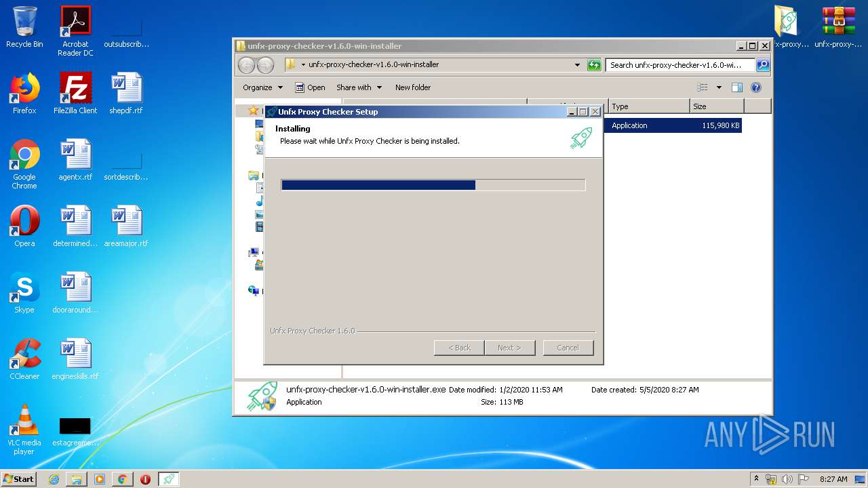868x488 pixels.
Task: Select the outsubscrib... desktop file
Action: click(x=126, y=28)
